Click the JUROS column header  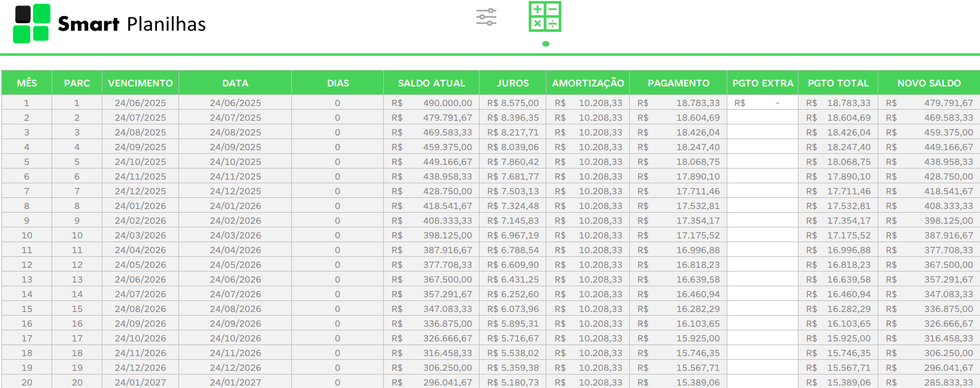512,83
